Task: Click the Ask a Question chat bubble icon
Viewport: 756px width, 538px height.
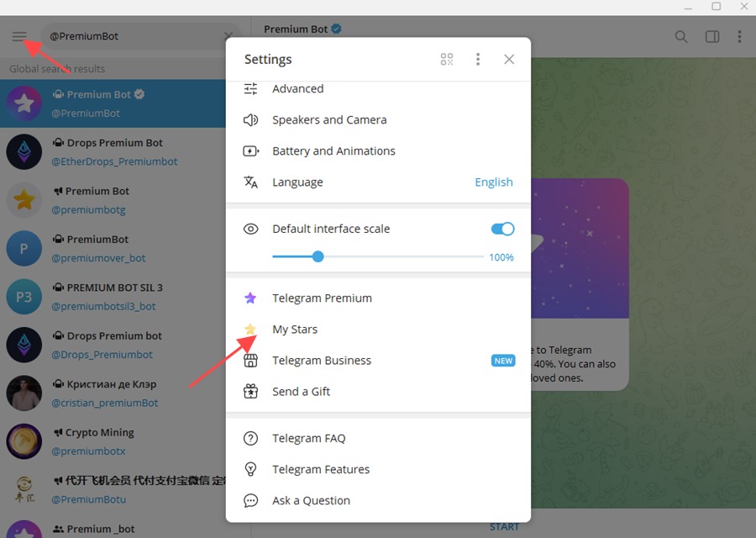Action: 250,501
